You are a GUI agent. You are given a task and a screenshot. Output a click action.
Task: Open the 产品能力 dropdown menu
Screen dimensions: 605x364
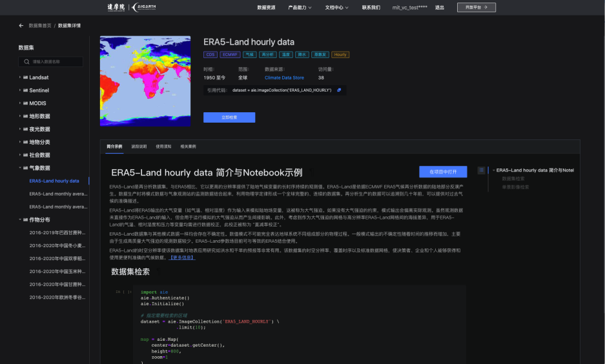click(300, 7)
